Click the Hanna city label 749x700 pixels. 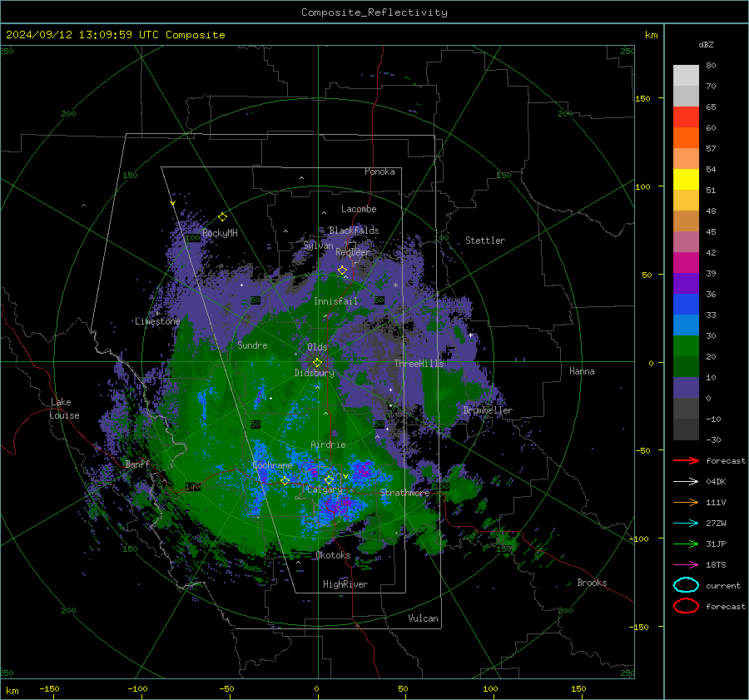(x=582, y=371)
